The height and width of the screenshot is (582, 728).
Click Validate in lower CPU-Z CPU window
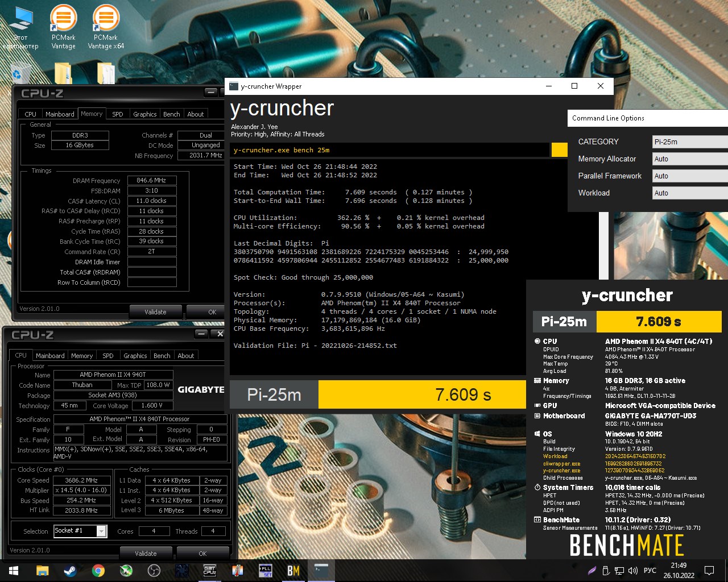click(x=146, y=554)
